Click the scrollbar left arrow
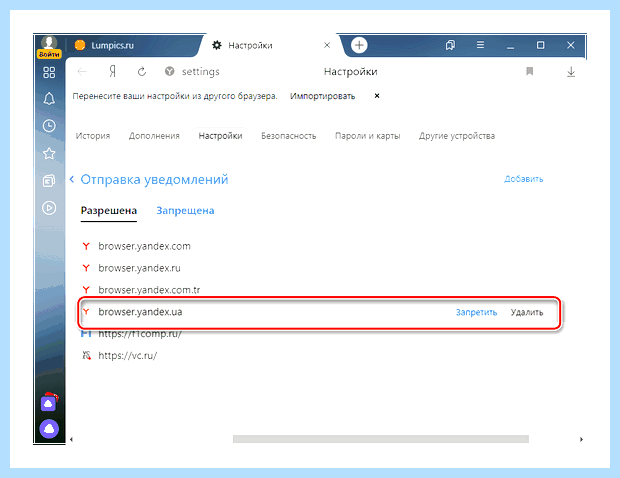Viewport: 620px width, 478px height. [x=72, y=439]
